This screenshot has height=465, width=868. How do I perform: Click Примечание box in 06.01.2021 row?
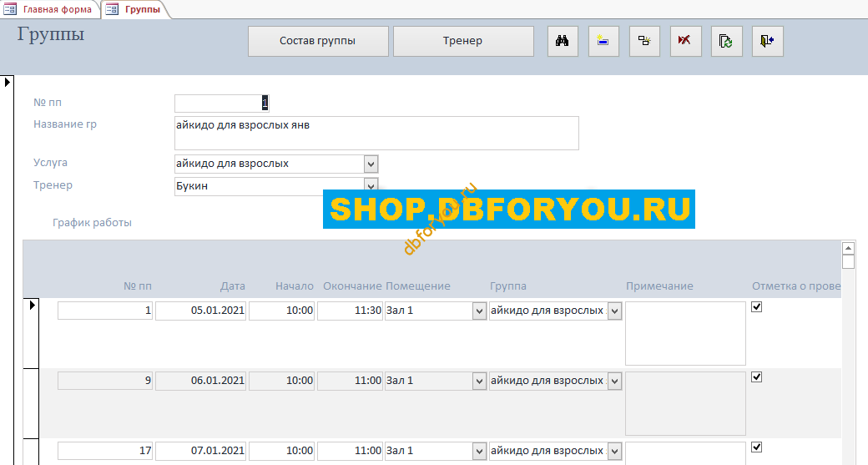[x=685, y=403]
